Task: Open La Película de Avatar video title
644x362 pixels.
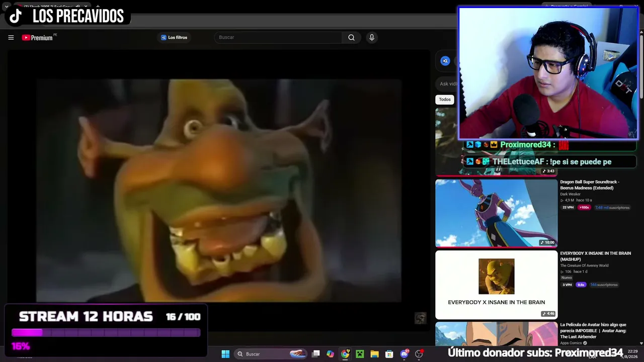Action: click(593, 331)
